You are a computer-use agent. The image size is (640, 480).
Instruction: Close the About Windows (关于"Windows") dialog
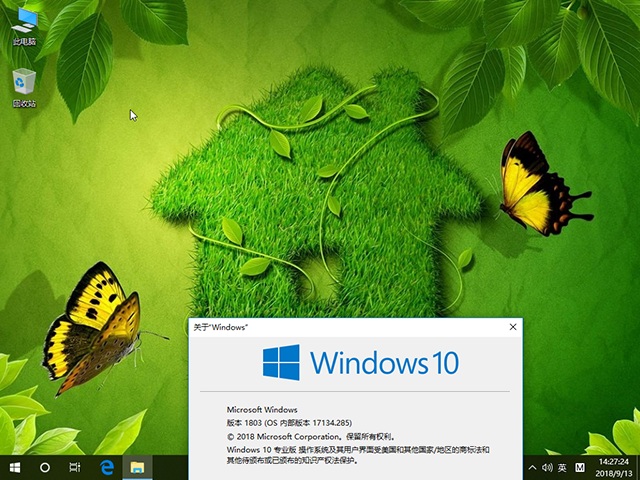click(x=513, y=327)
